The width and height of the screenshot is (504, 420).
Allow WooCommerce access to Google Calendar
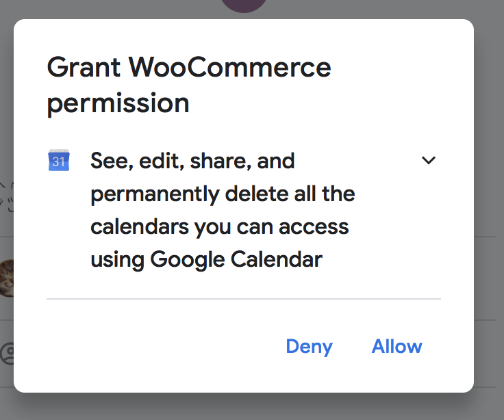(396, 347)
